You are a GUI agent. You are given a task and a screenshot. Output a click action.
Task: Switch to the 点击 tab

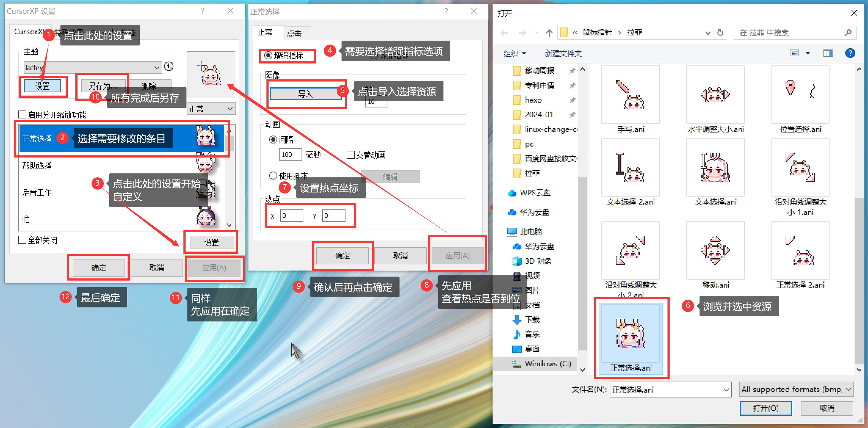point(294,33)
